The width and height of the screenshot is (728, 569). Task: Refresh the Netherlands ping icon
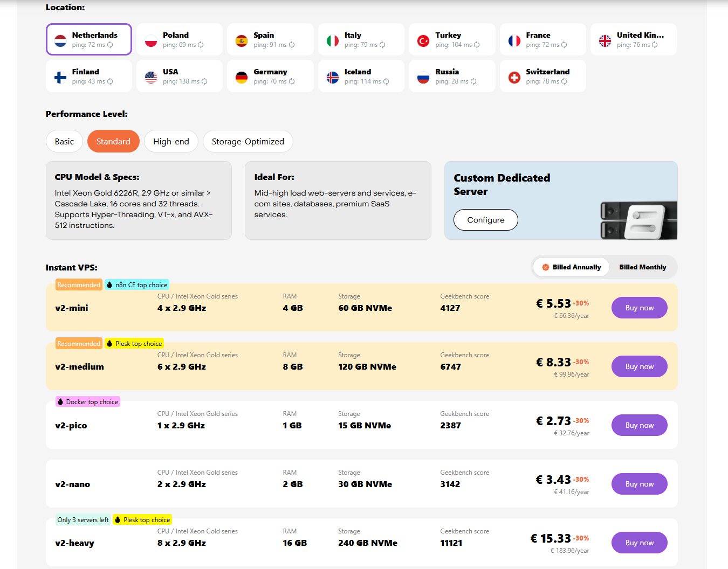point(110,45)
